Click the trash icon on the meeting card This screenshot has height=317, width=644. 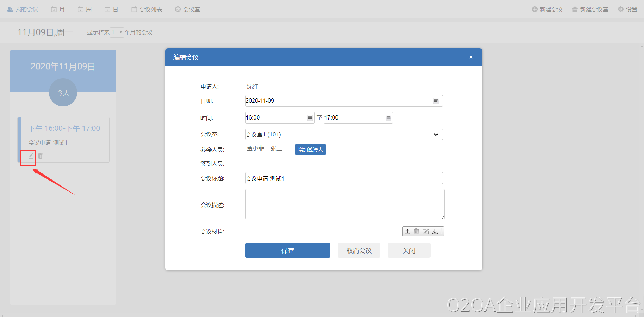click(41, 156)
